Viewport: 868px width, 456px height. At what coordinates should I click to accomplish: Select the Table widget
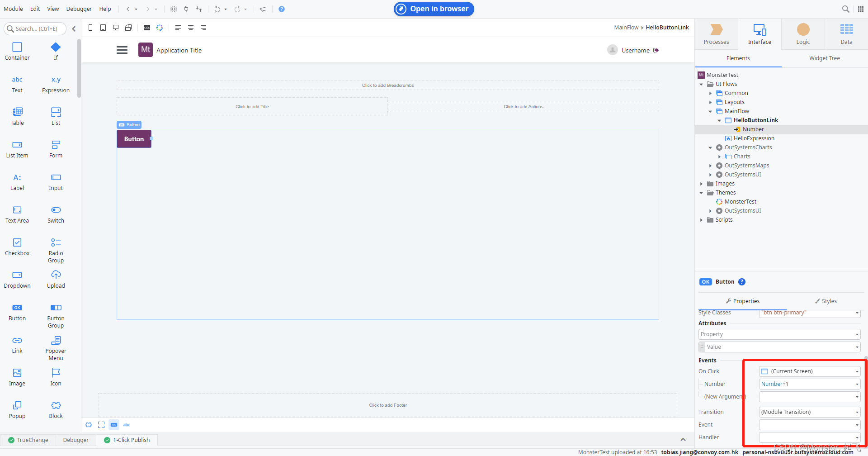point(17,117)
